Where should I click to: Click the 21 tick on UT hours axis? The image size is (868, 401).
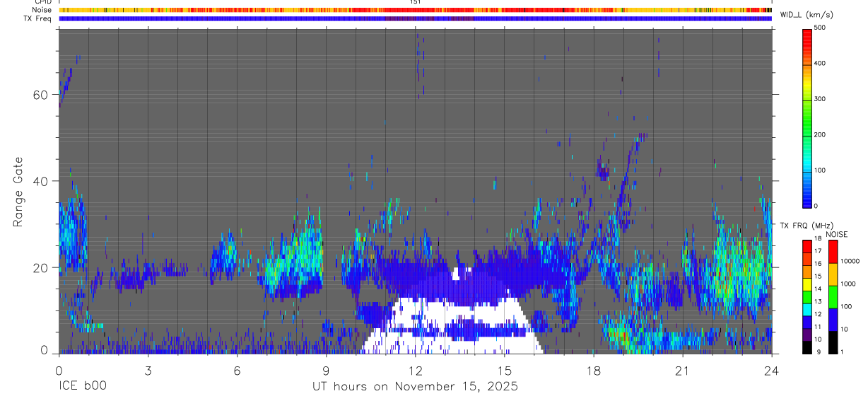(x=683, y=371)
